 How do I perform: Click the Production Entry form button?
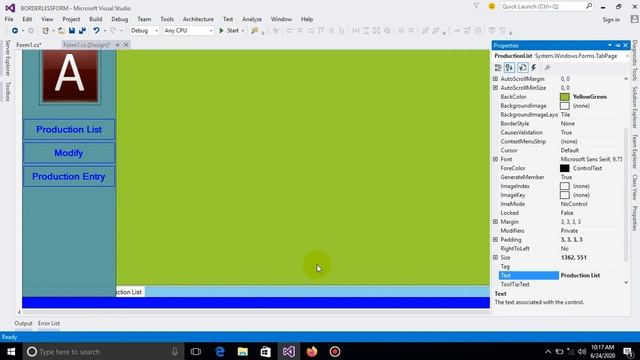[x=69, y=176]
